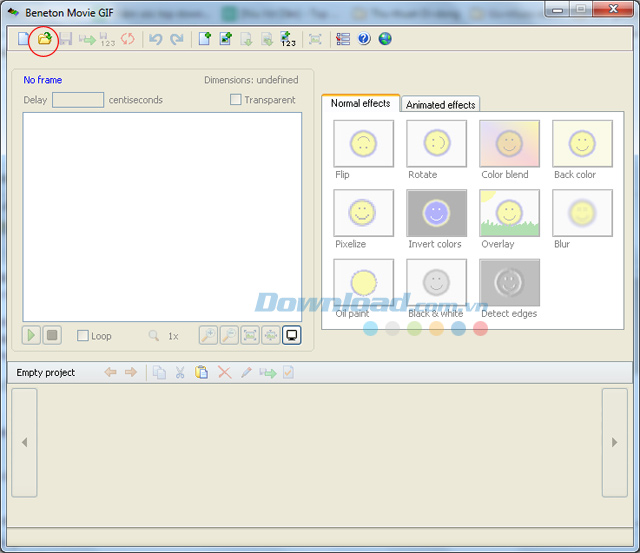
Task: Choose the Color blend effect thumbnail
Action: tap(509, 144)
